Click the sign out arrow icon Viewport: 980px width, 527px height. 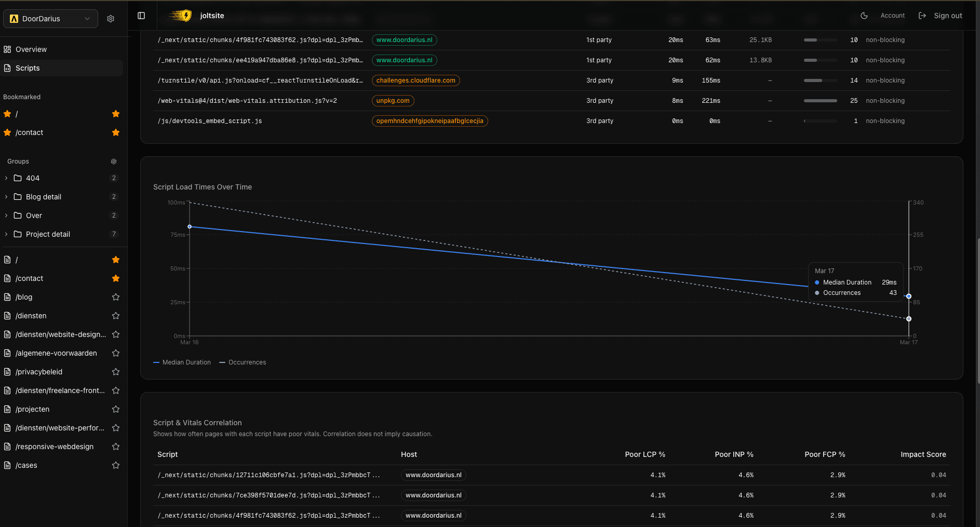click(x=922, y=16)
